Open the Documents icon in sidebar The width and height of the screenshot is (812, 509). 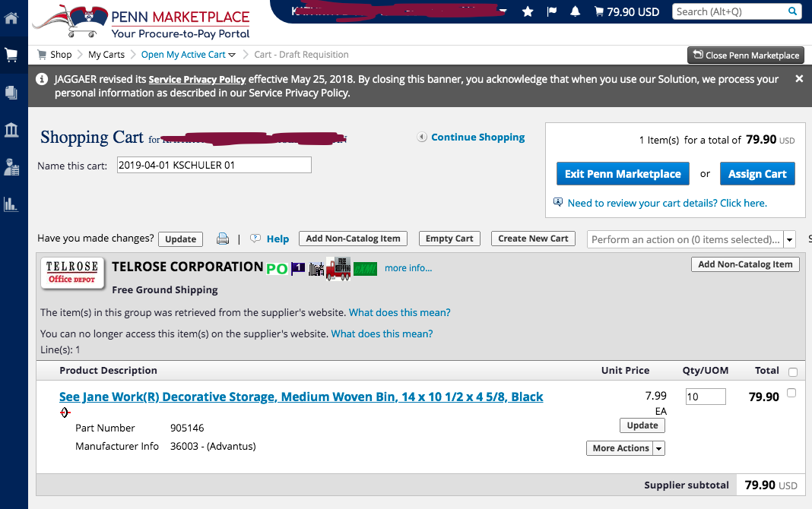(11, 93)
